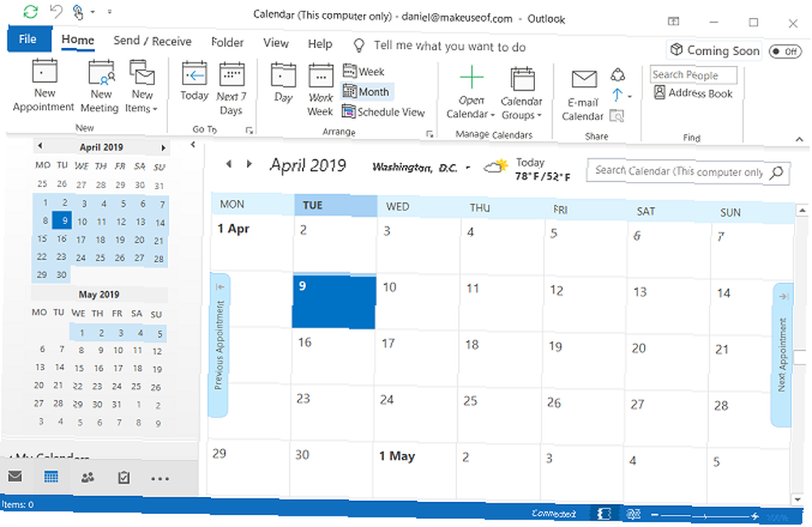The width and height of the screenshot is (812, 527).
Task: Click Tell me what you want to do
Action: (x=450, y=46)
